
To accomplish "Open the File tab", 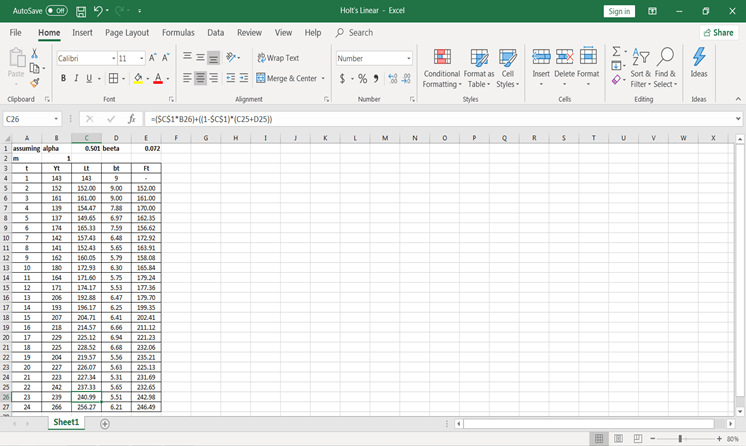I will click(15, 32).
